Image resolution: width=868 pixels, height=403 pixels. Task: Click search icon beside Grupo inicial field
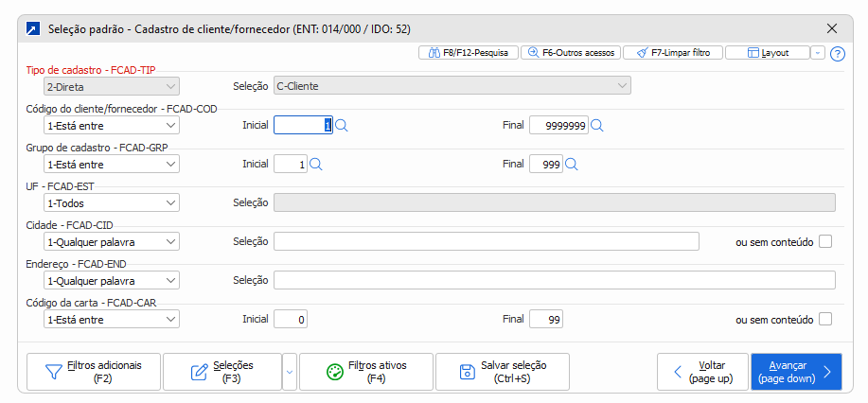316,164
